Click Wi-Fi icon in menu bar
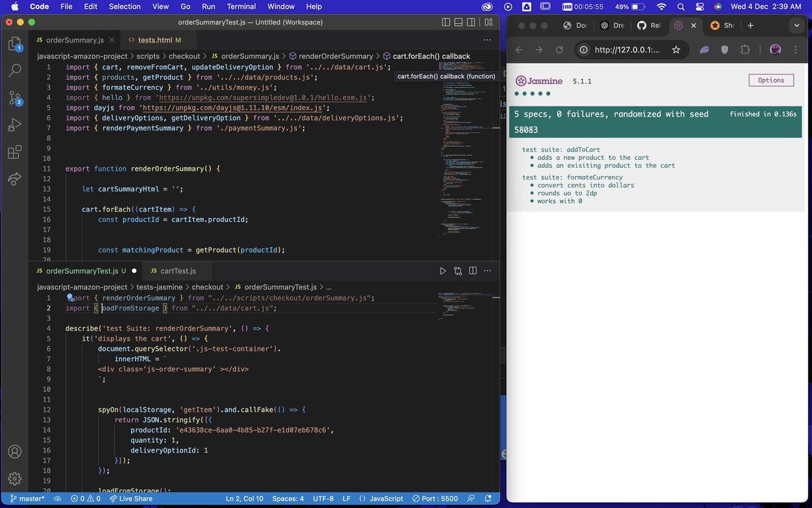The height and width of the screenshot is (508, 812). (661, 7)
